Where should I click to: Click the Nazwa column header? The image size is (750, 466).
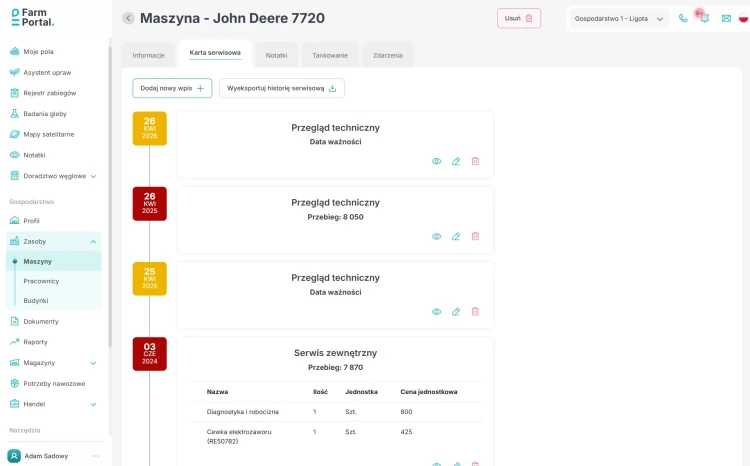click(x=217, y=392)
